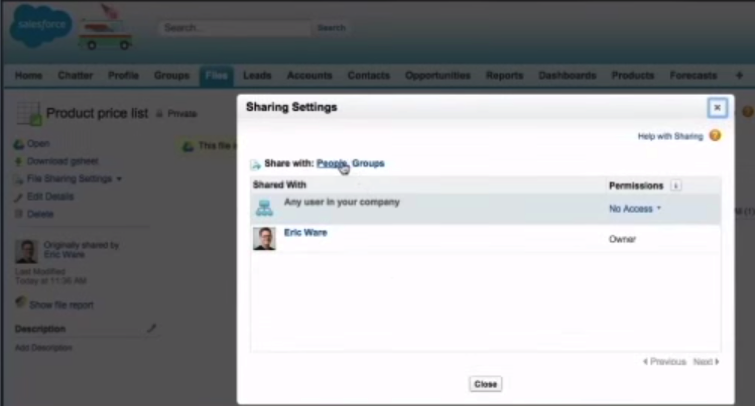Viewport: 755px width, 407px height.
Task: Click the pie chart icon for file report
Action: (x=20, y=302)
